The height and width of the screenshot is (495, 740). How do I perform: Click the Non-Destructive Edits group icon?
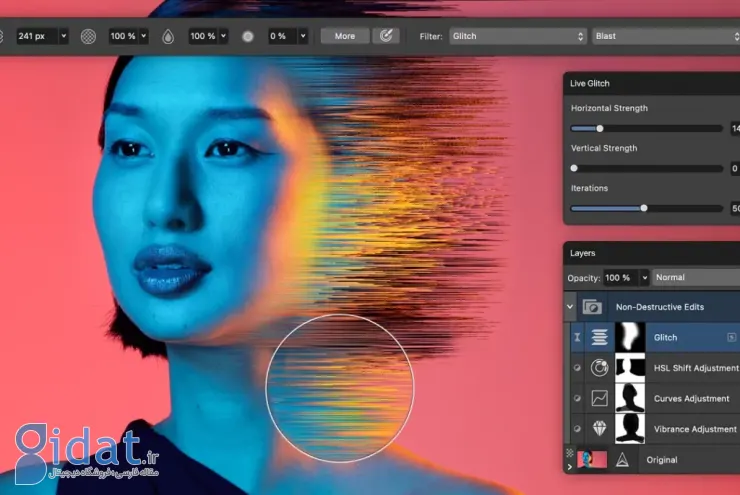[593, 307]
